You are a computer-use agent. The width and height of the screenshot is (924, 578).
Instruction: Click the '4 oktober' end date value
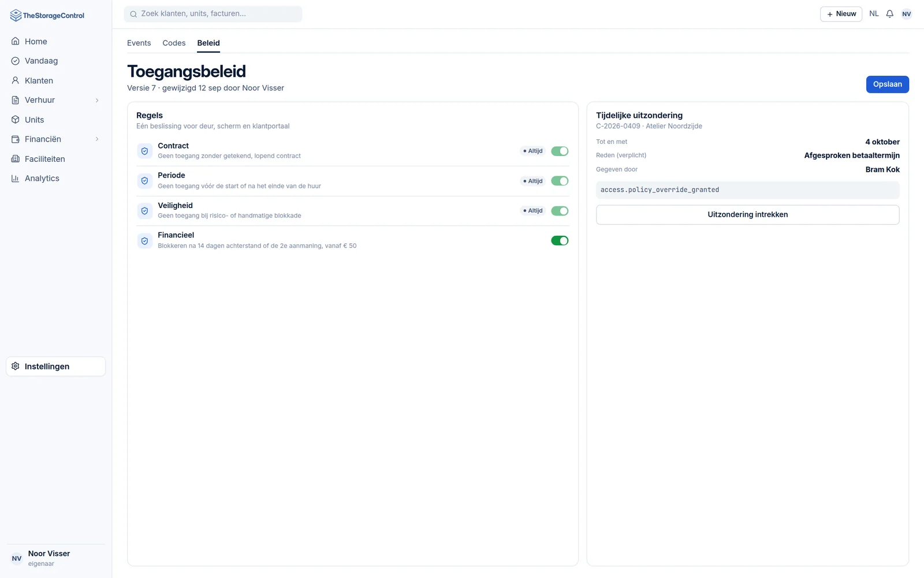point(882,142)
